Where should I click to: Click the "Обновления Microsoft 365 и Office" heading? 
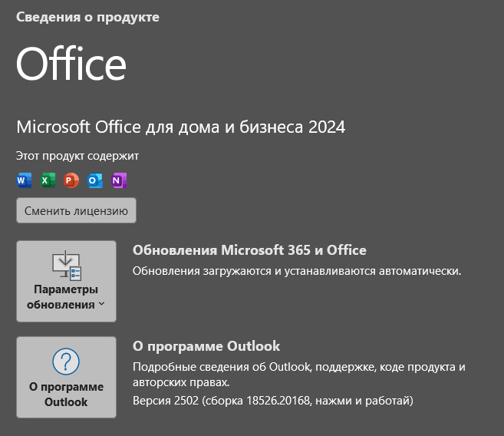pyautogui.click(x=249, y=250)
